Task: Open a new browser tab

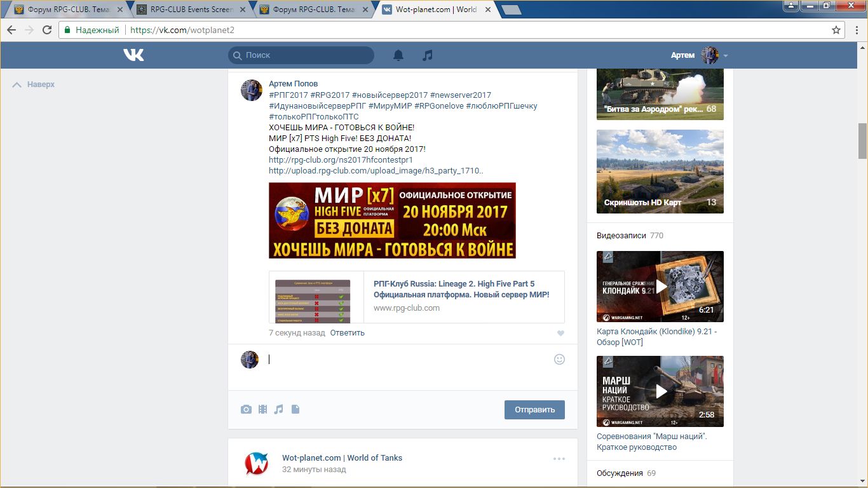Action: [x=511, y=10]
